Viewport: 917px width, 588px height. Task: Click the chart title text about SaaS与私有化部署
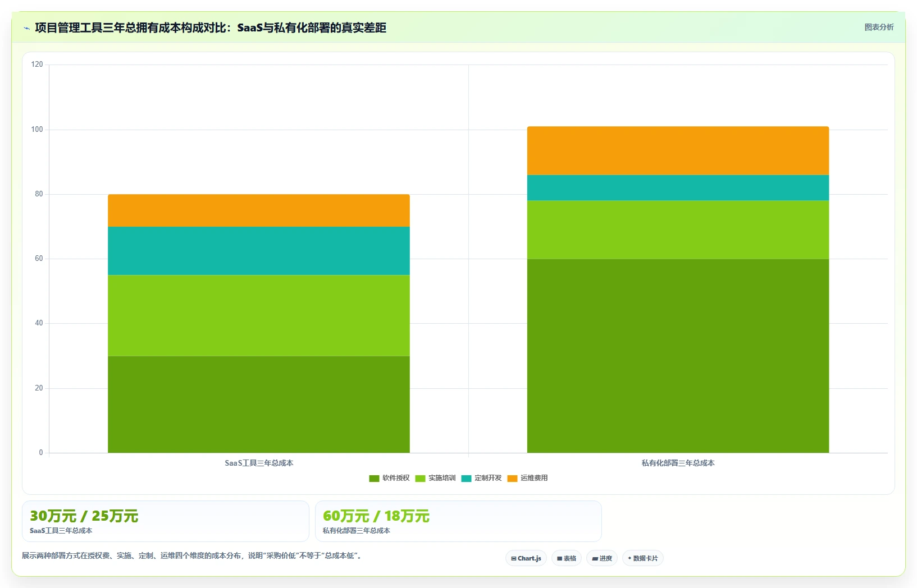click(x=211, y=27)
